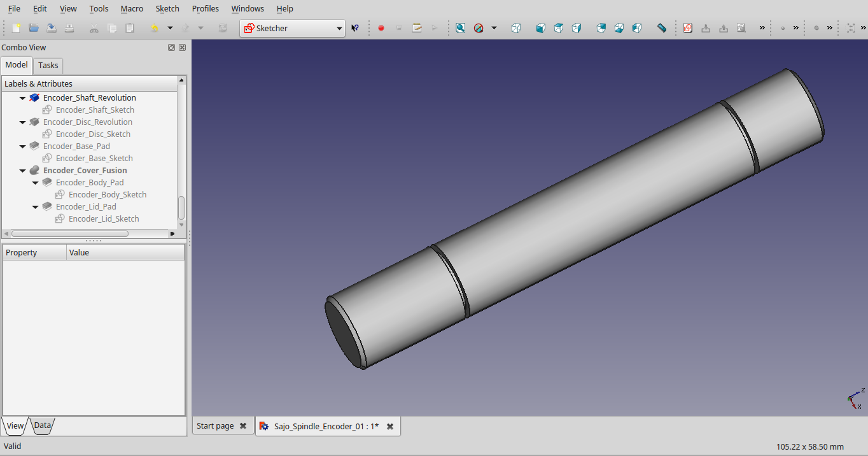Collapse the Encoder_Lid_Pad tree node
Screen dimensions: 868x456
[x=36, y=207]
